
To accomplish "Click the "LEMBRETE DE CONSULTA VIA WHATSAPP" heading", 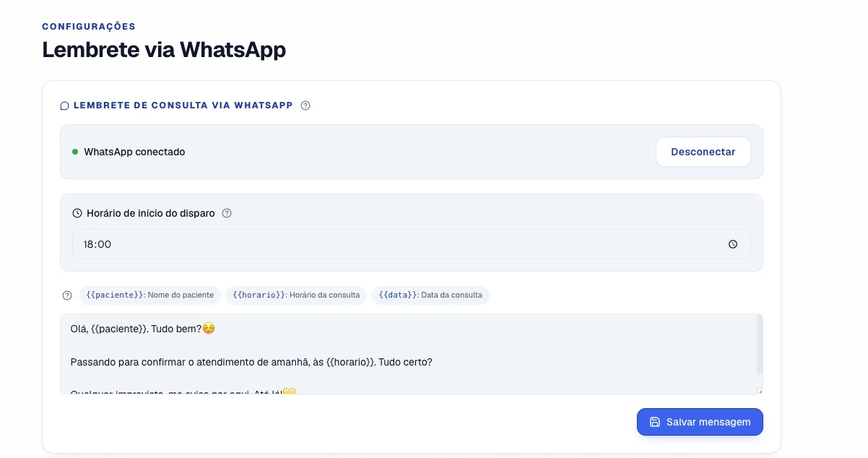I will (x=183, y=105).
